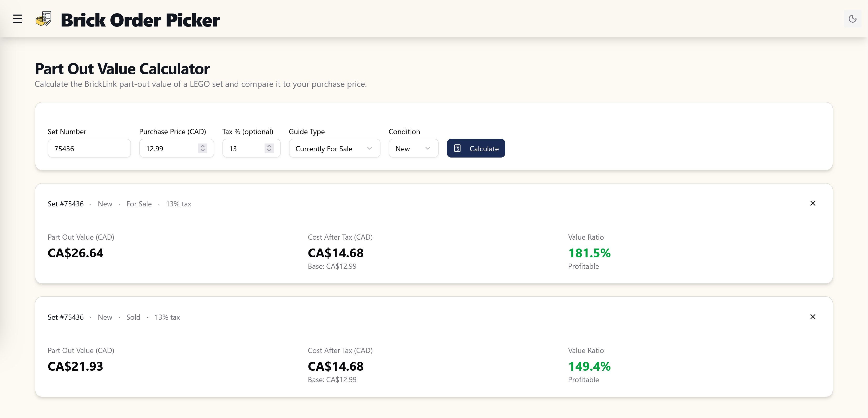Click the Brick Order Picker logo icon

[x=43, y=19]
